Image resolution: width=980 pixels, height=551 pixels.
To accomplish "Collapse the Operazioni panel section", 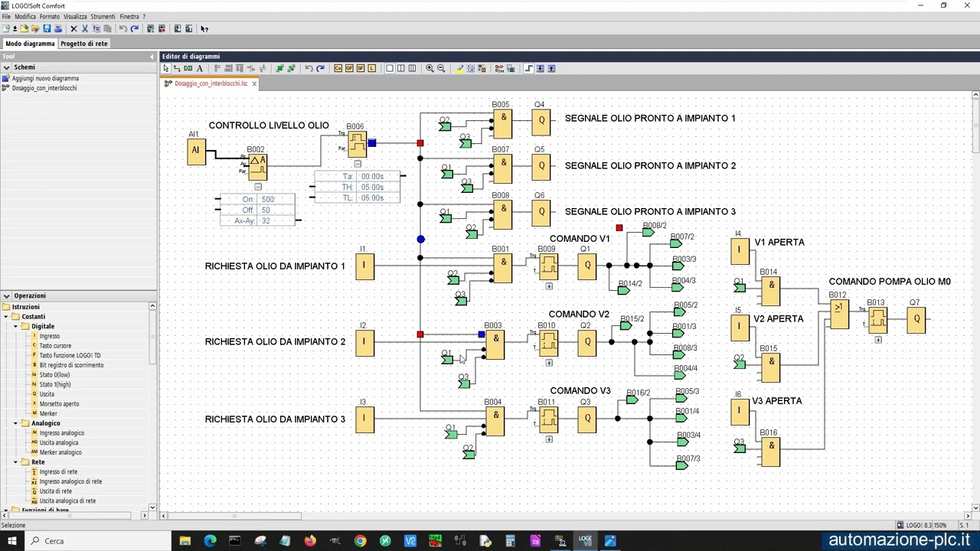I will pyautogui.click(x=6, y=295).
